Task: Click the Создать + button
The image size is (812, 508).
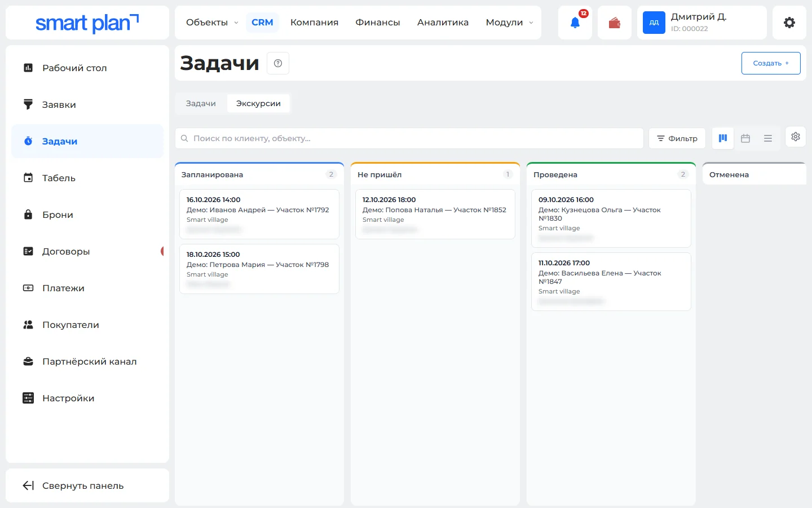Action: pyautogui.click(x=771, y=63)
